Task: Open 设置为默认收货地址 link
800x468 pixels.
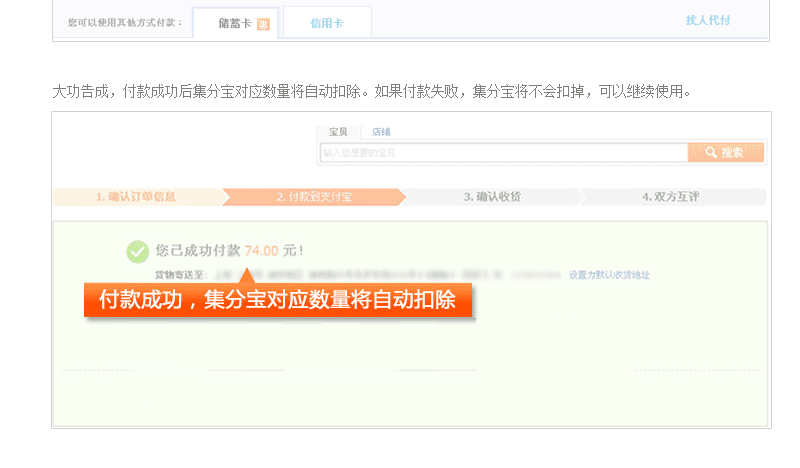Action: (x=609, y=275)
